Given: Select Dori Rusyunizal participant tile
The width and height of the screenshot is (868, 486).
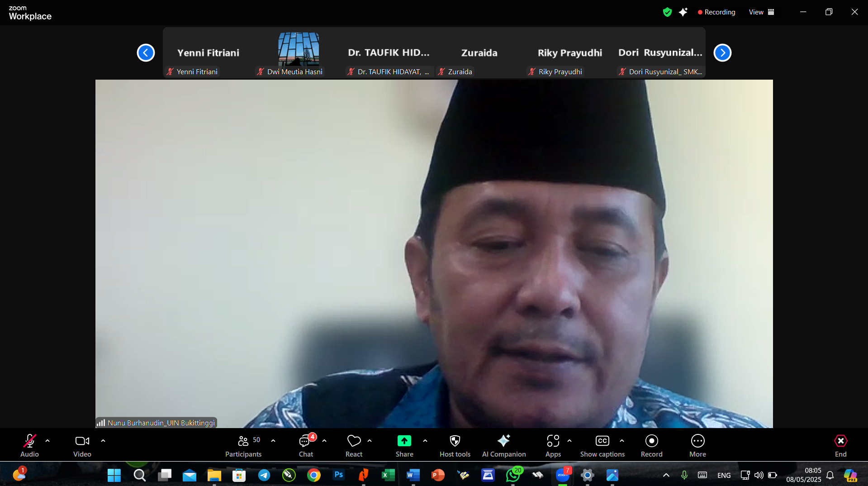Looking at the screenshot, I should click(660, 52).
